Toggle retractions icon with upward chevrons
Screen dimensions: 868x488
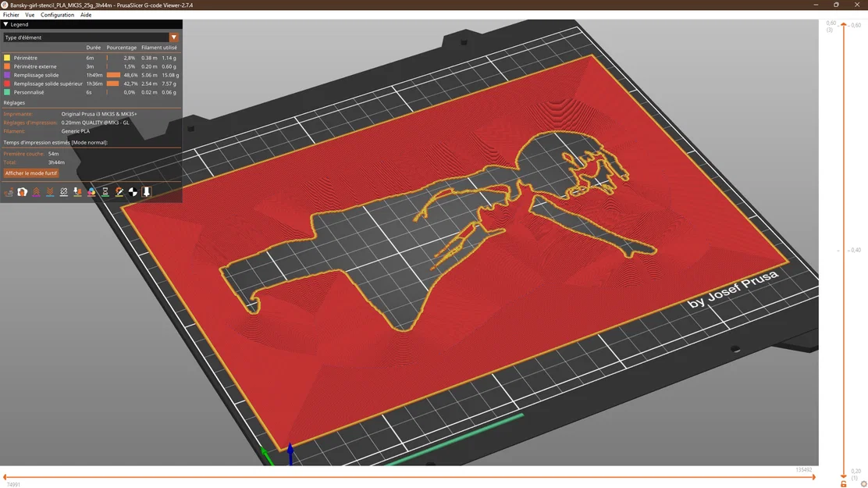(36, 191)
